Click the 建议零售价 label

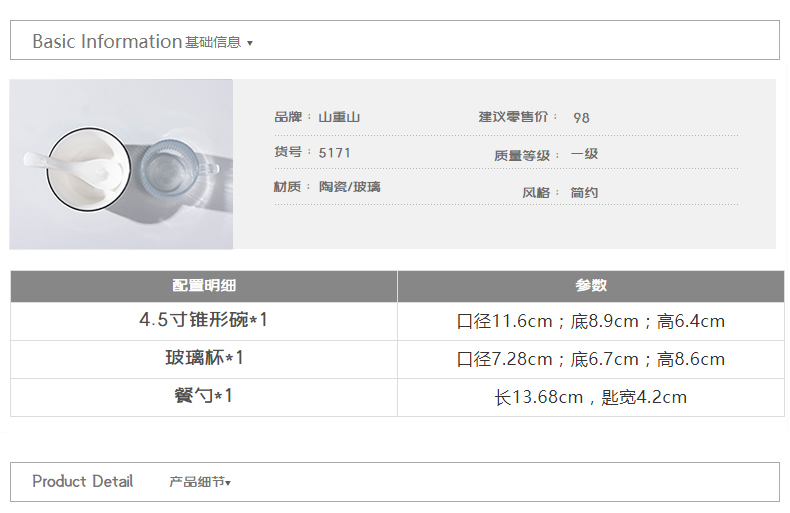coord(513,117)
